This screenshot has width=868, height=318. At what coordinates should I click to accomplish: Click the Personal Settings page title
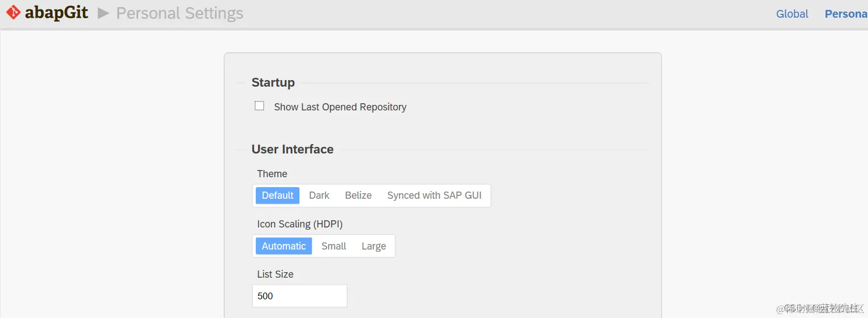(x=180, y=13)
